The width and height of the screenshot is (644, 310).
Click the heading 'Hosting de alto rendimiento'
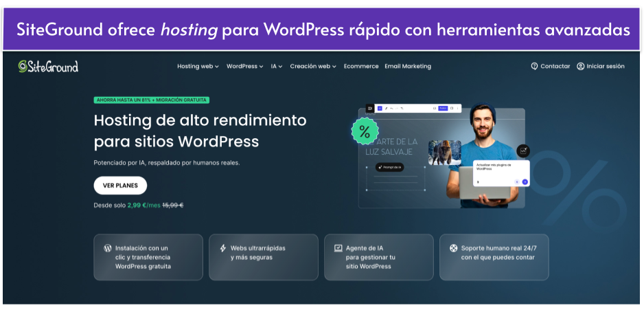[x=200, y=120]
